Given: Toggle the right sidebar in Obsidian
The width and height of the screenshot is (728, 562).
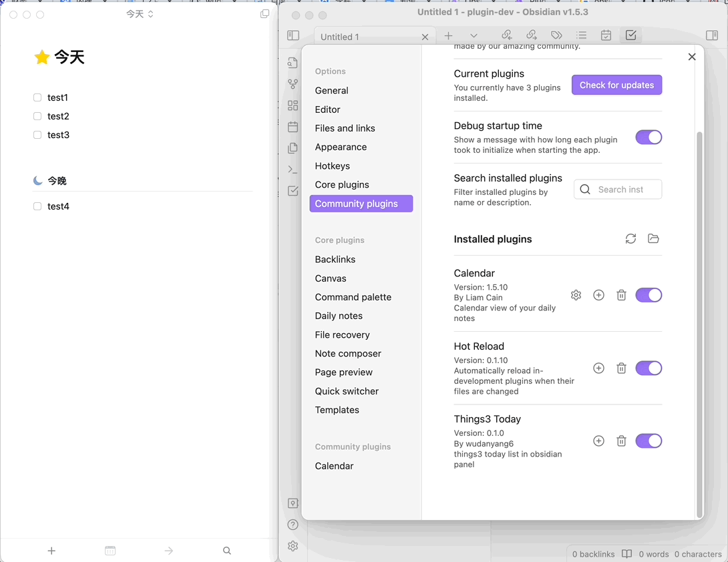Looking at the screenshot, I should pyautogui.click(x=712, y=35).
